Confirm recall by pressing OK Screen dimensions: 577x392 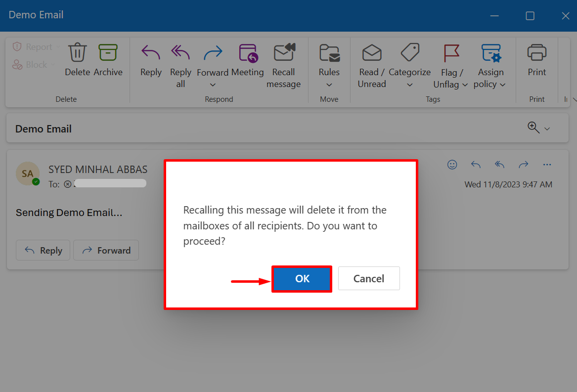click(302, 279)
